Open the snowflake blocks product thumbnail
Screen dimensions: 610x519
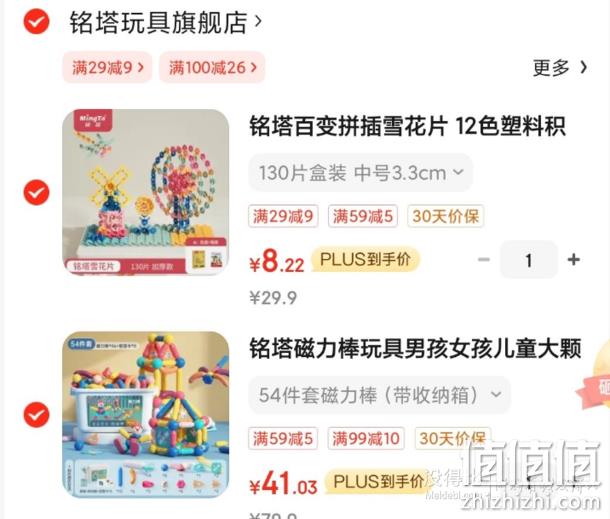click(x=145, y=192)
